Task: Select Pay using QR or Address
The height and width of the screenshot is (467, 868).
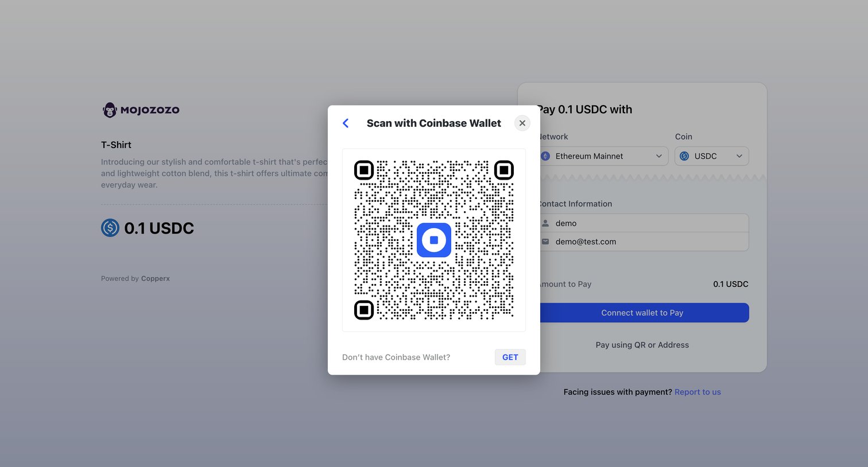Action: tap(642, 345)
